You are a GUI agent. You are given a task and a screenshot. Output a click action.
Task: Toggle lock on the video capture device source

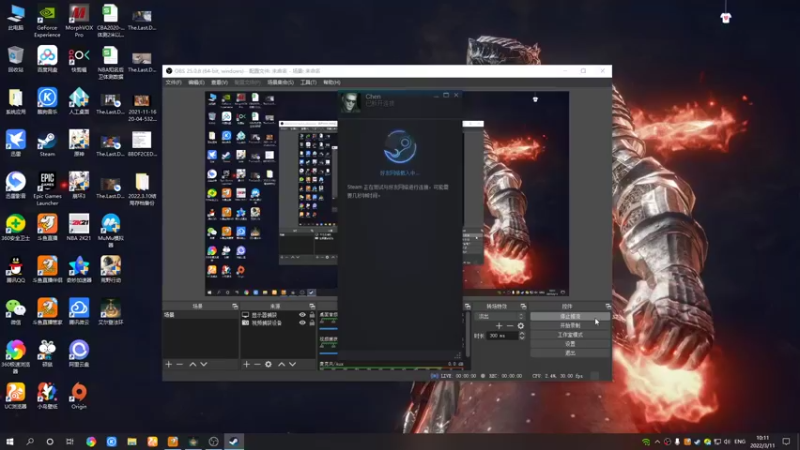pos(312,322)
